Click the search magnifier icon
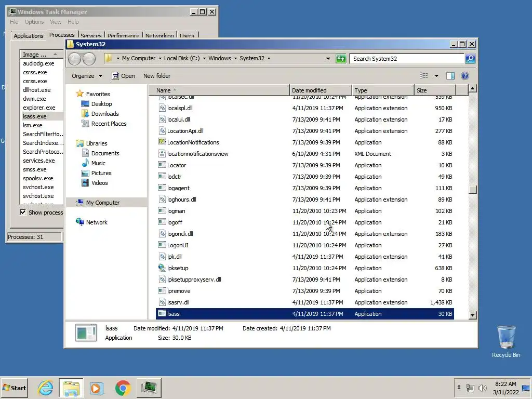 click(470, 59)
